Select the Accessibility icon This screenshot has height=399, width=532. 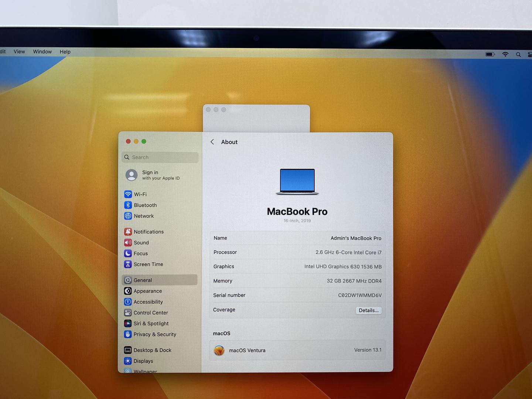click(128, 302)
